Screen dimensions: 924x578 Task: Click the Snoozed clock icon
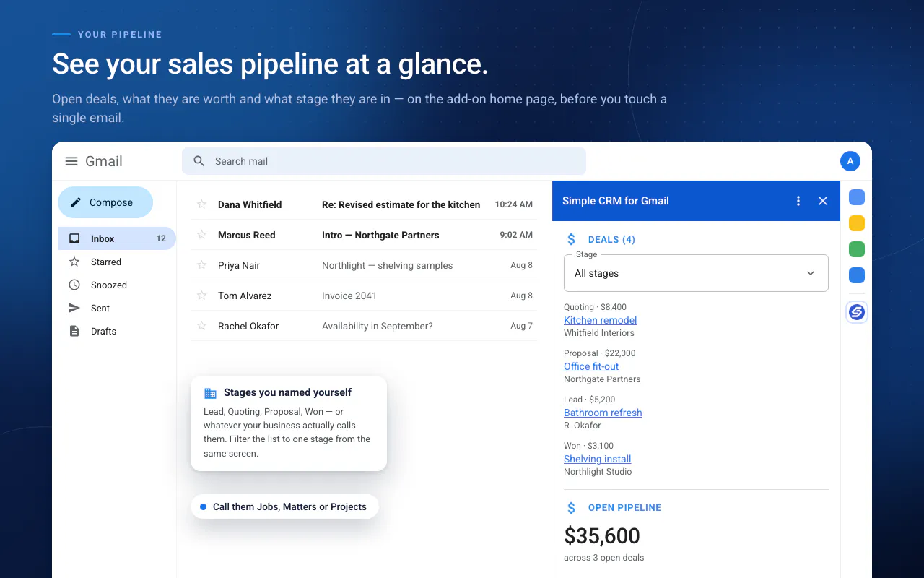click(74, 285)
